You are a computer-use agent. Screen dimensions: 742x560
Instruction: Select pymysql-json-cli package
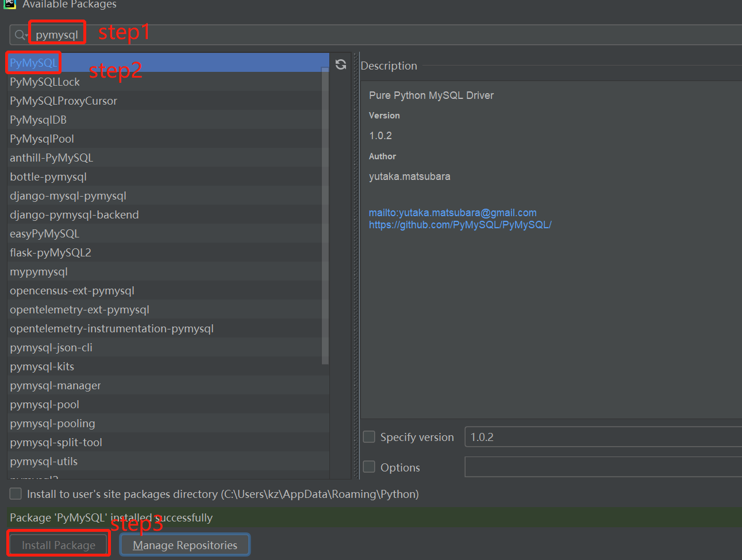point(168,347)
